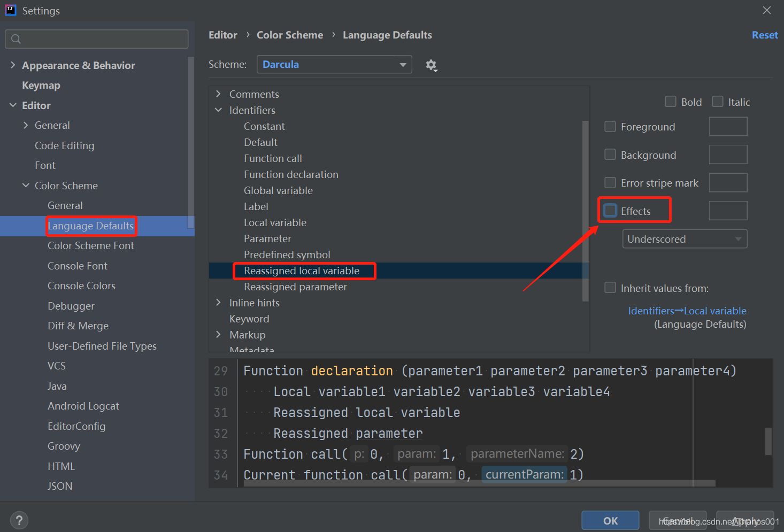Open Groovy color settings
The height and width of the screenshot is (532, 784).
click(x=64, y=446)
